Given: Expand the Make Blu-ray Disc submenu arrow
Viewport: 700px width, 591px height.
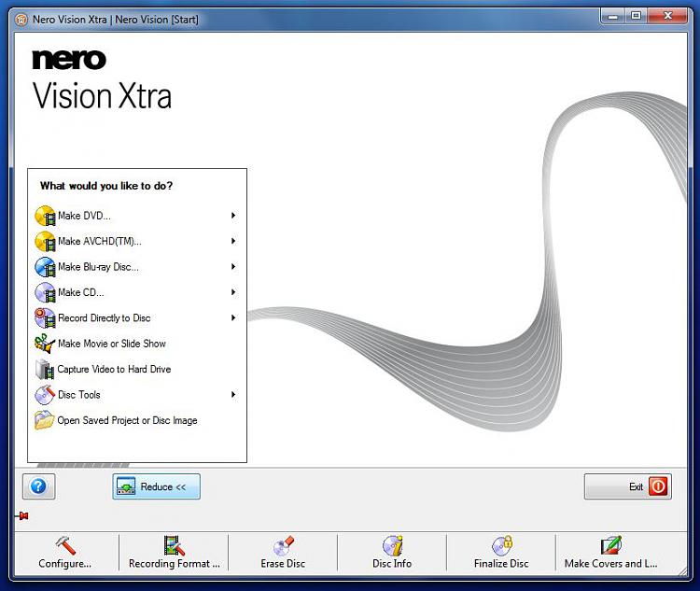Looking at the screenshot, I should pos(233,267).
